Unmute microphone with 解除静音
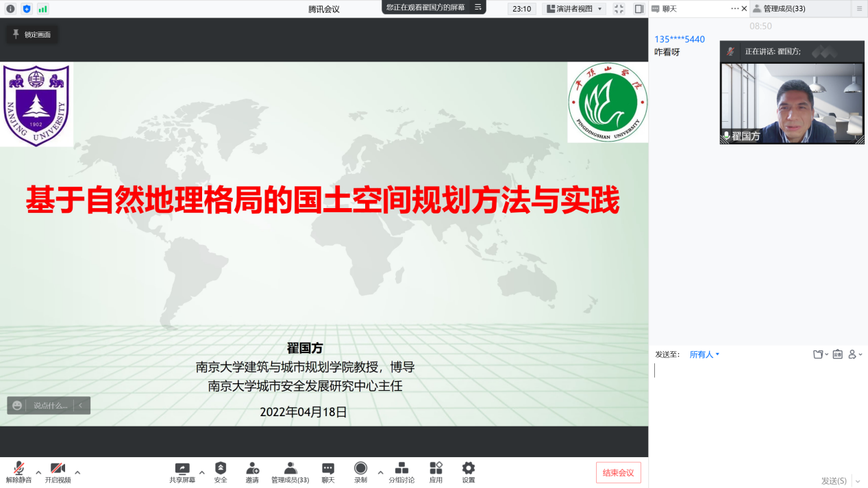 tap(19, 472)
